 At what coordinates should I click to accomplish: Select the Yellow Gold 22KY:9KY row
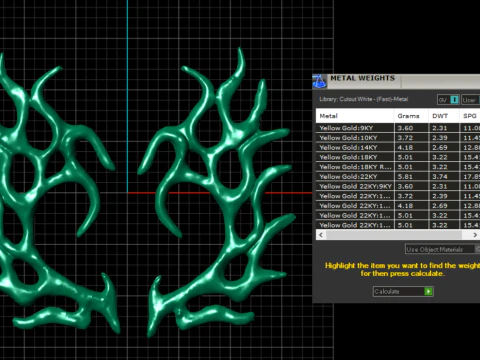(x=398, y=186)
